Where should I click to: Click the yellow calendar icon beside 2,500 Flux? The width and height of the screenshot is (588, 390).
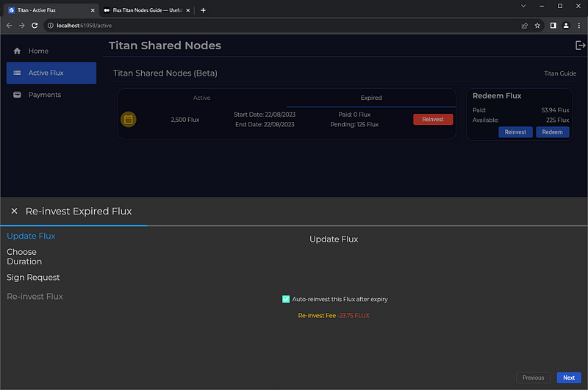tap(128, 119)
